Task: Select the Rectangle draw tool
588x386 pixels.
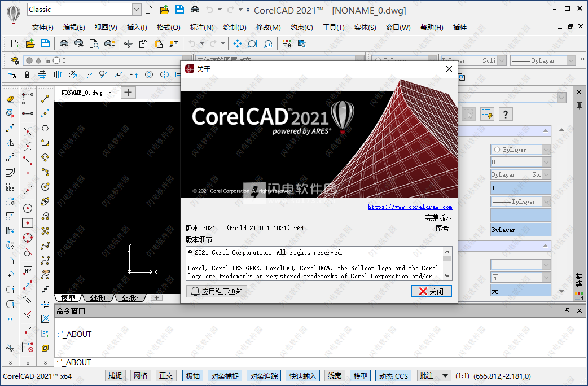Action: [x=45, y=143]
